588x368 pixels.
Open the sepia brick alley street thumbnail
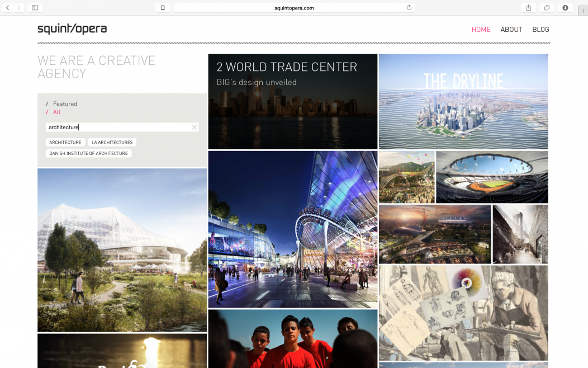click(520, 234)
